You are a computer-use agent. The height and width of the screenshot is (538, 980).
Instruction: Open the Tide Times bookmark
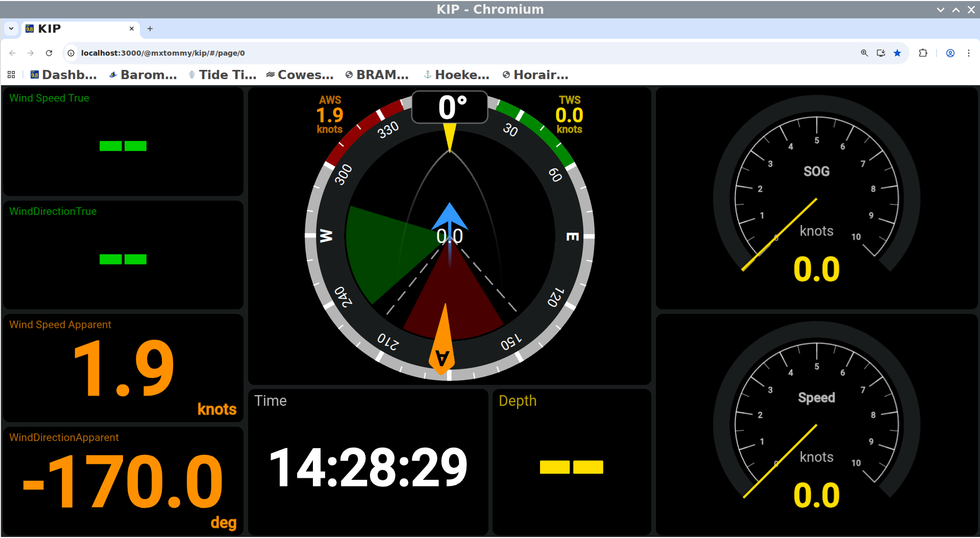(223, 75)
